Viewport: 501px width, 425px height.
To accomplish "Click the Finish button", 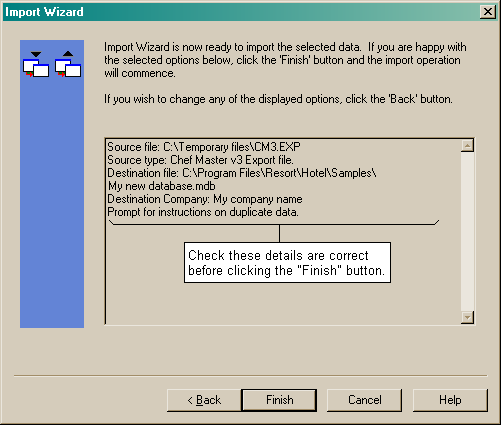I will point(279,400).
